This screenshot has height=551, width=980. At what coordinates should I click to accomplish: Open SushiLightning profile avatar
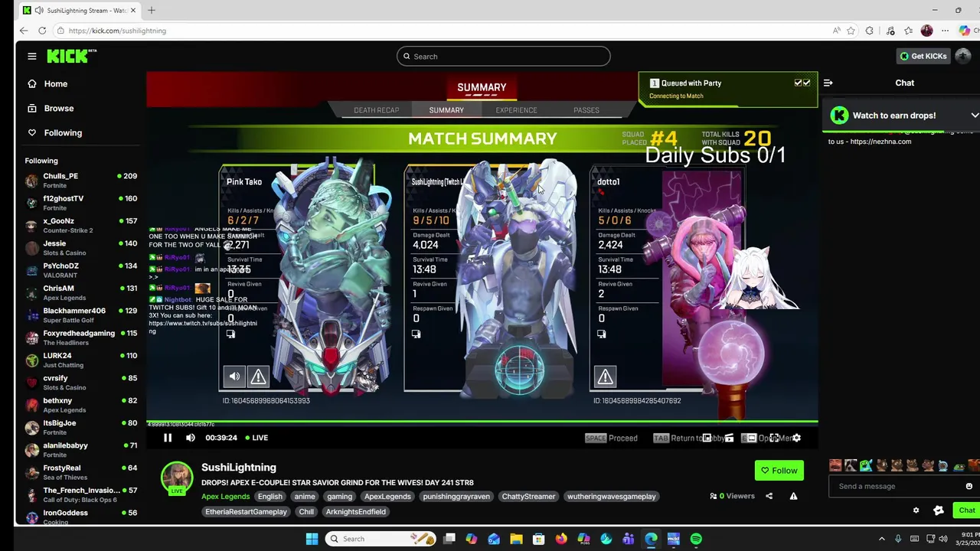pos(177,477)
